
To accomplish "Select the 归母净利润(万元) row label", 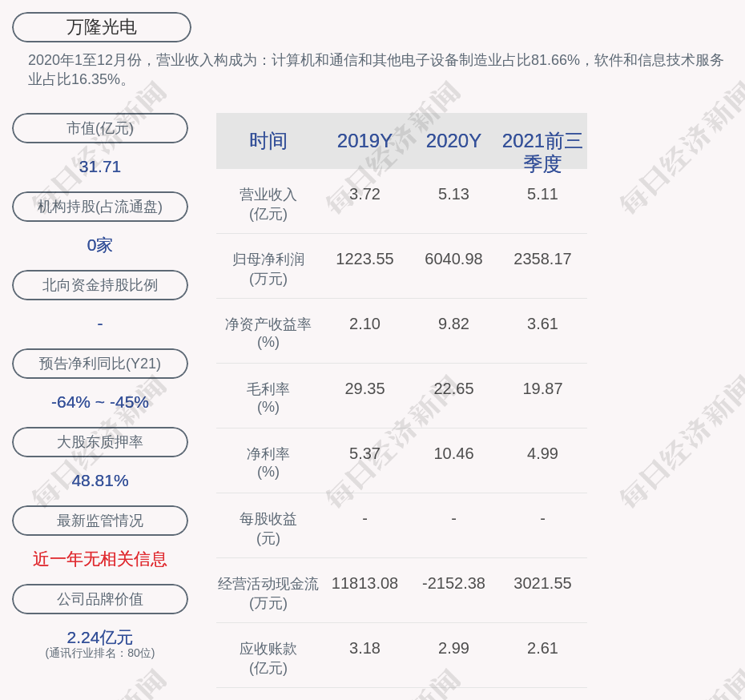I will coord(268,269).
